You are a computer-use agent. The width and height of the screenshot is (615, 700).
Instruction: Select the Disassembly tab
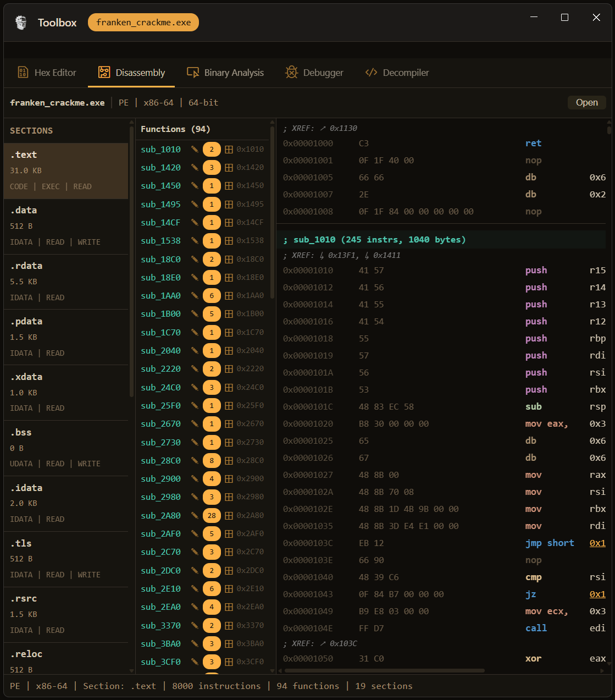131,73
